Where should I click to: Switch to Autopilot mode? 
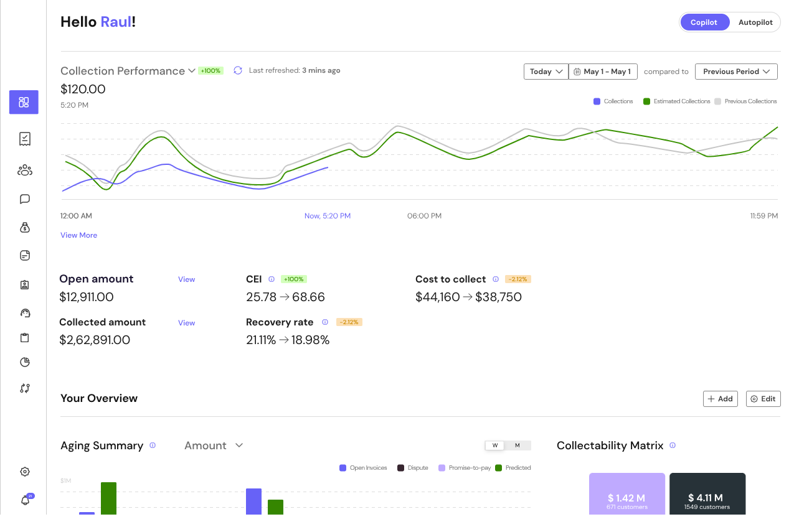[755, 22]
